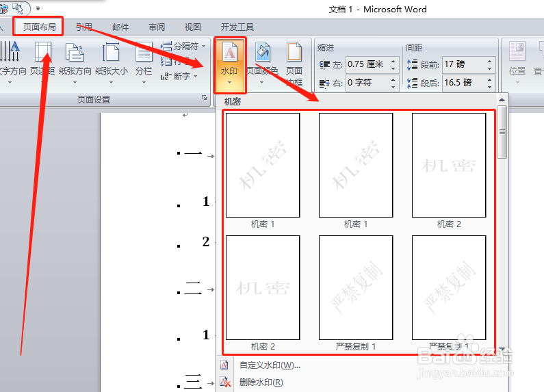The width and height of the screenshot is (544, 392).
Task: Click the 位置 position icon
Action: [517, 52]
